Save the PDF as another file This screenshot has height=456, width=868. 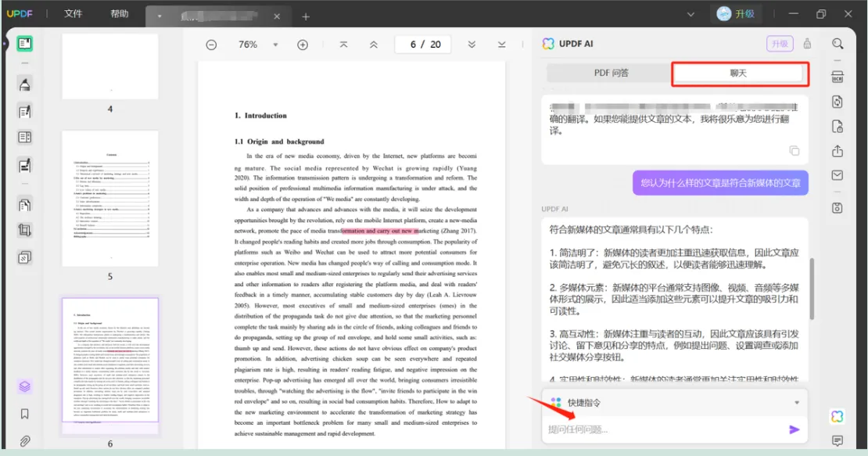(x=838, y=208)
